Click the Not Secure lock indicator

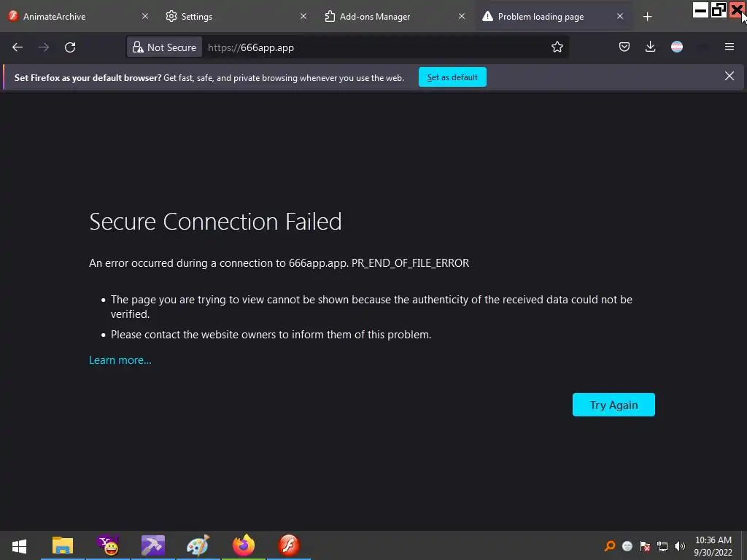pyautogui.click(x=164, y=47)
